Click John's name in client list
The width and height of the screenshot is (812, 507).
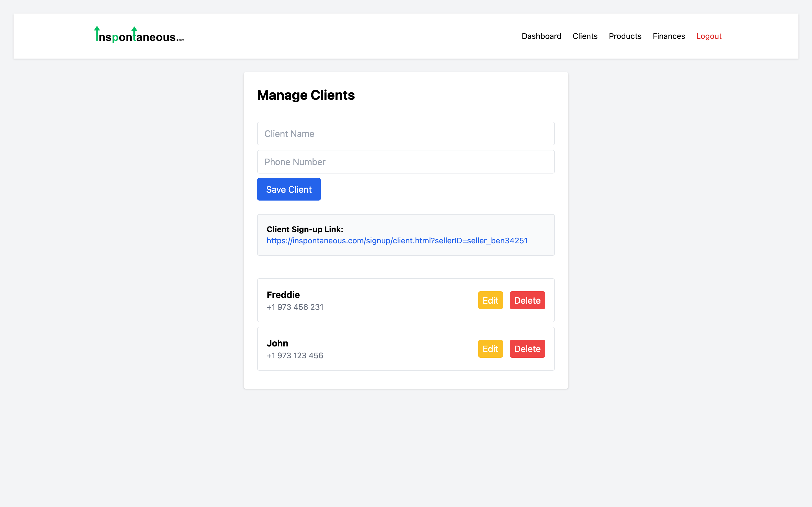(x=277, y=343)
